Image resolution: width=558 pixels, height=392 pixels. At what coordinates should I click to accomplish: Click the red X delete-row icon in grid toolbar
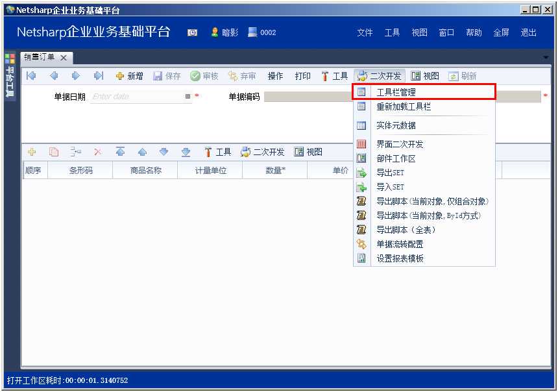tap(99, 151)
